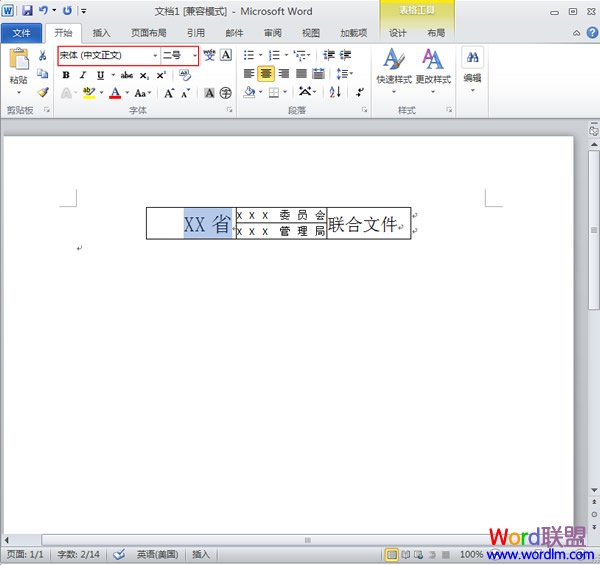This screenshot has width=600, height=565.
Task: Open Quick Styles gallery
Action: (394, 71)
